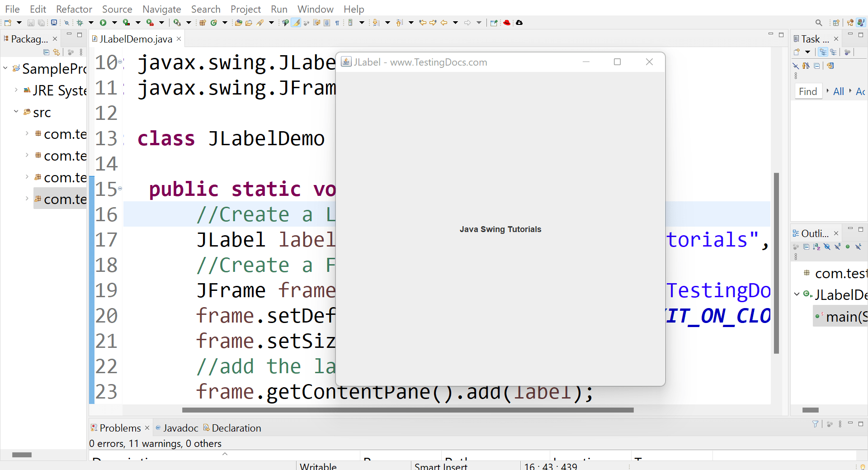The image size is (868, 470).
Task: Open the Refactor menu
Action: pyautogui.click(x=74, y=9)
